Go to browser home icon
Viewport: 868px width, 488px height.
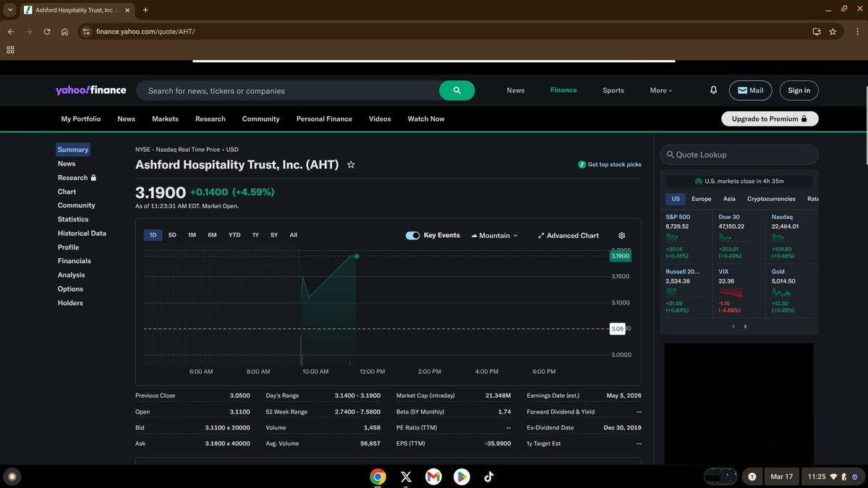pos(65,32)
